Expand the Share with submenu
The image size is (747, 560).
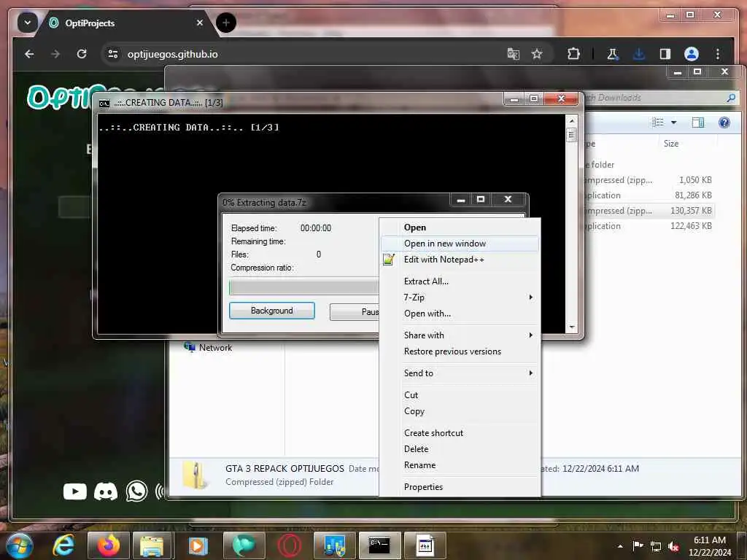click(x=460, y=335)
